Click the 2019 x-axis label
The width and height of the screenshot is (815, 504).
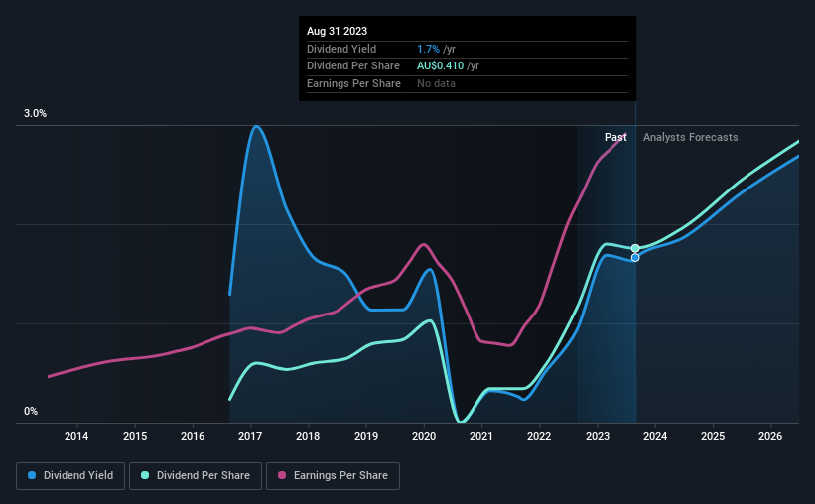366,436
